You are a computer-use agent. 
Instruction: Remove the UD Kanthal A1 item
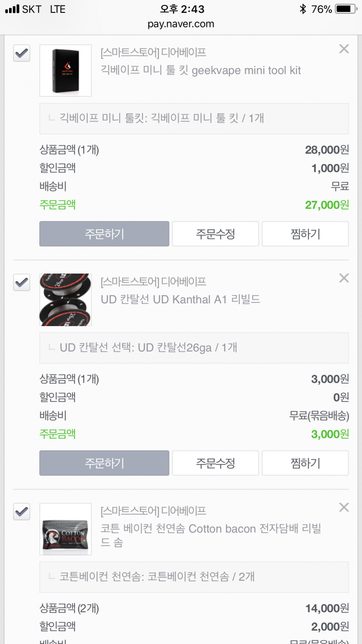pos(344,278)
